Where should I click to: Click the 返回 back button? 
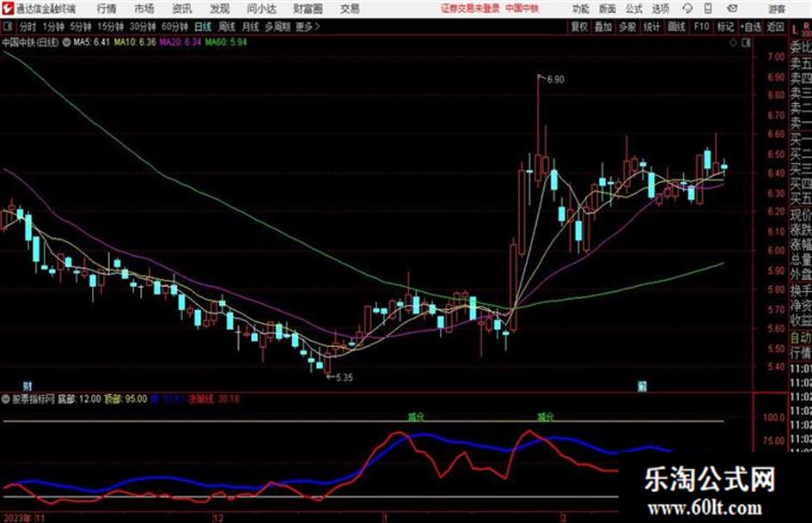coord(775,27)
